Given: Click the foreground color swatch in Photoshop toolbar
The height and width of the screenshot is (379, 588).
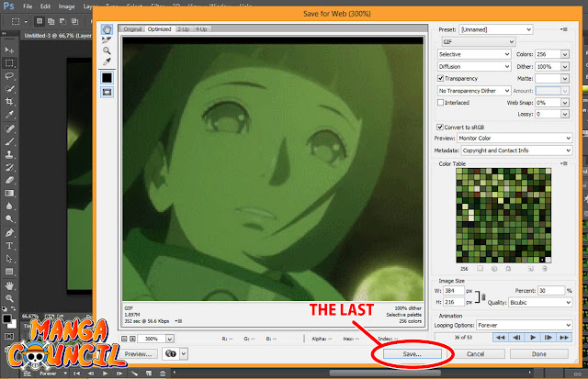Looking at the screenshot, I should pyautogui.click(x=6, y=318).
